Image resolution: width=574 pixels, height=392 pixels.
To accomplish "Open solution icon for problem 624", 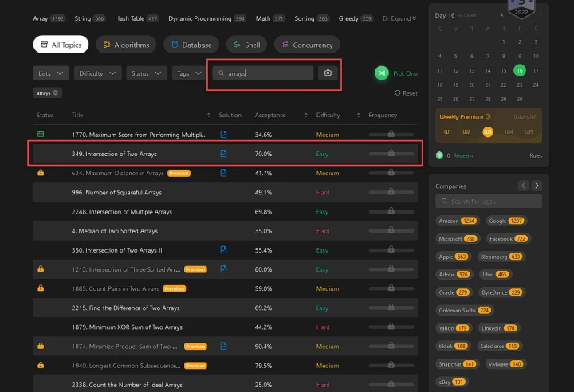I will tap(223, 173).
